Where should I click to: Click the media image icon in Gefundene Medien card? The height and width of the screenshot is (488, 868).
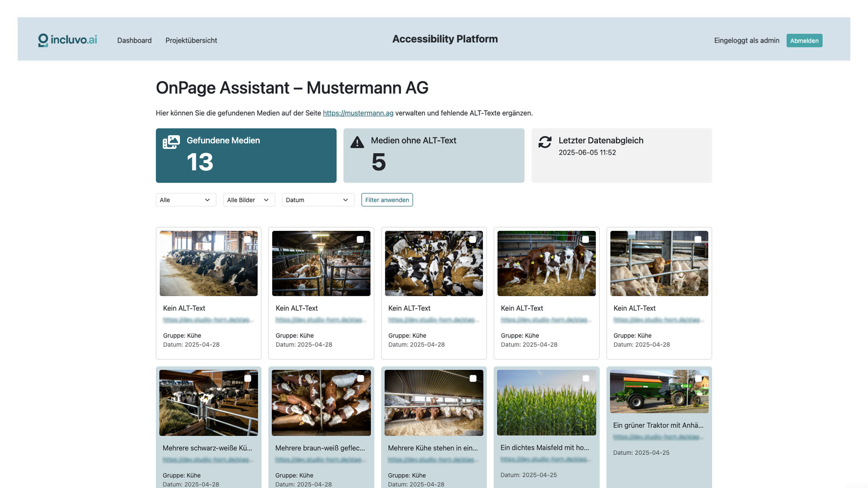171,141
